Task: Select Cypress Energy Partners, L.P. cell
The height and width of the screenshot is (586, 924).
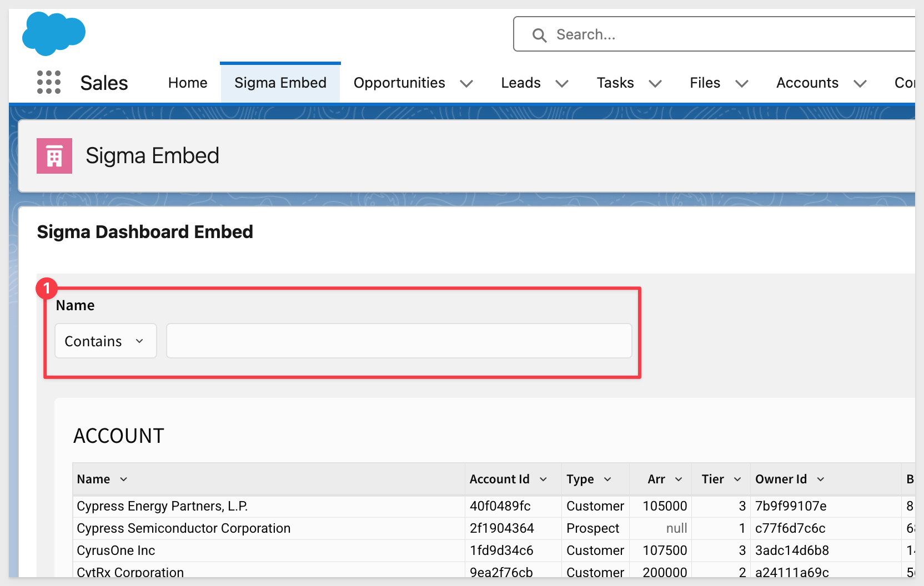Action: coord(269,506)
